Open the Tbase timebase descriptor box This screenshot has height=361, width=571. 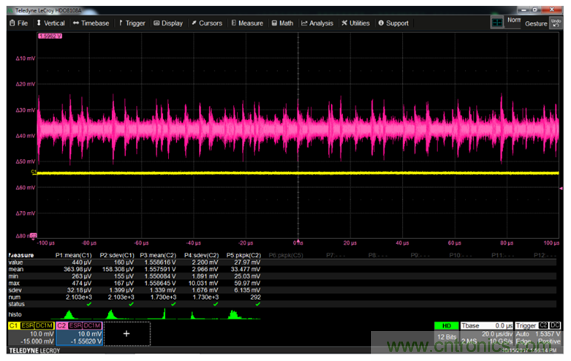pos(487,334)
